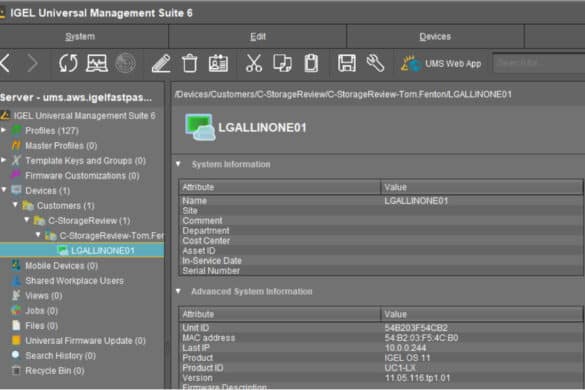The image size is (585, 390).
Task: Collapse the Devices (1) tree node
Action: pos(4,190)
